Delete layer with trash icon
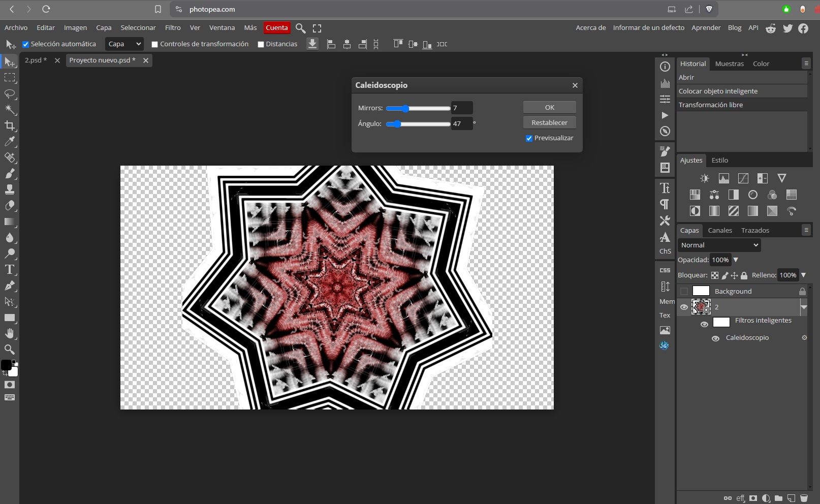Viewport: 820px width, 504px height. click(x=804, y=498)
